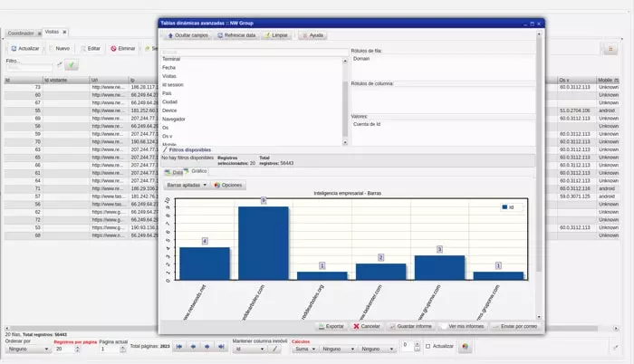This screenshot has height=364, width=634.
Task: Toggle the Actualizar checkbox in the footer
Action: coord(429,347)
